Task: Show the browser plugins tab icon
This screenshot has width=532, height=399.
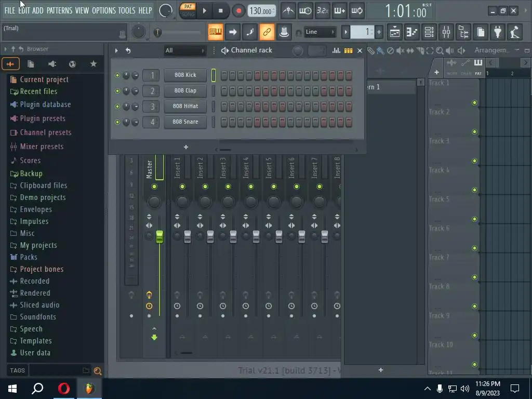Action: [x=52, y=64]
